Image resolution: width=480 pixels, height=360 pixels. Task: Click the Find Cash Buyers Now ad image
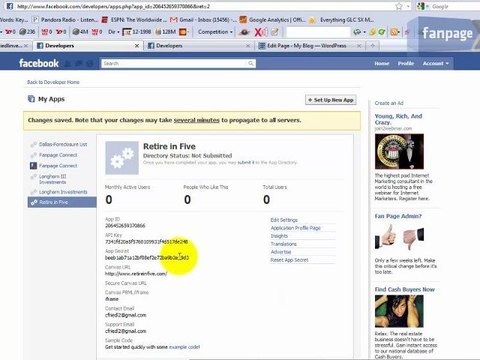[399, 311]
